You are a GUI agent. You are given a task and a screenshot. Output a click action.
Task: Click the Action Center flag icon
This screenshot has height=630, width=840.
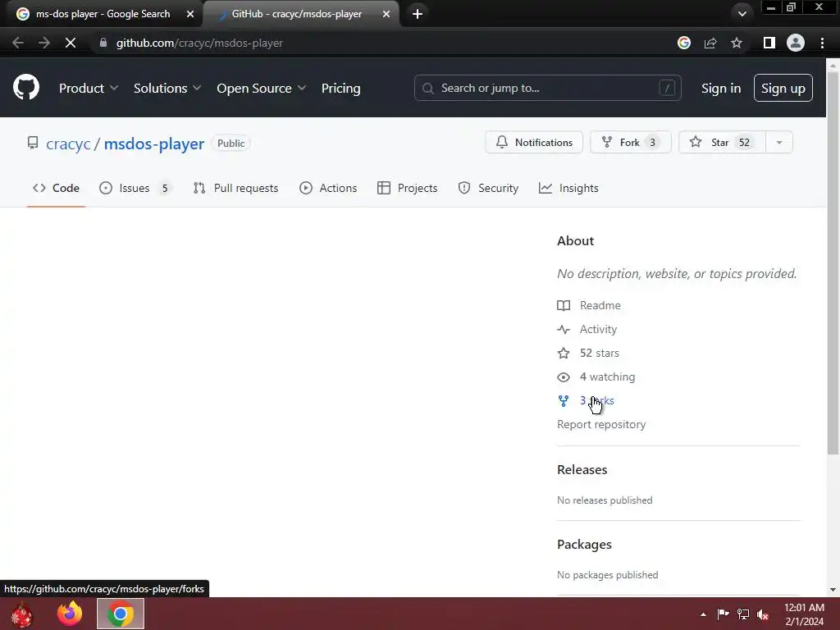[723, 614]
